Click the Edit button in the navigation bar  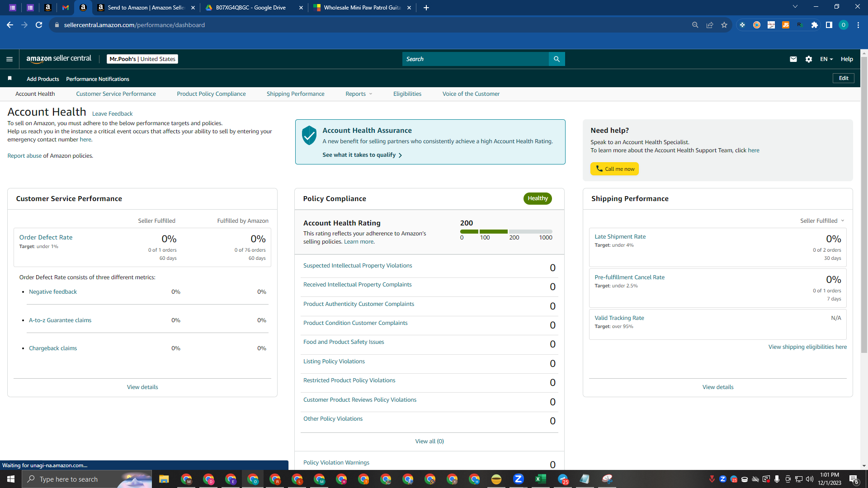tap(844, 78)
